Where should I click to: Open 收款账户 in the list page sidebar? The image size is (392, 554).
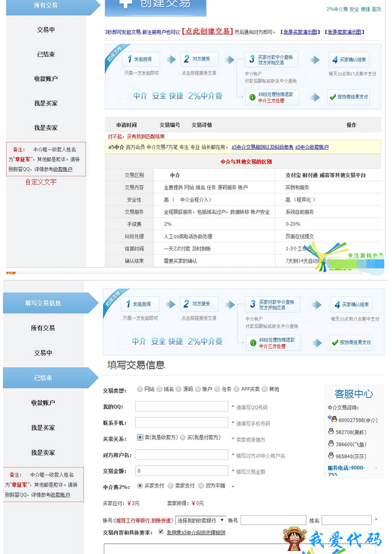pyautogui.click(x=46, y=79)
